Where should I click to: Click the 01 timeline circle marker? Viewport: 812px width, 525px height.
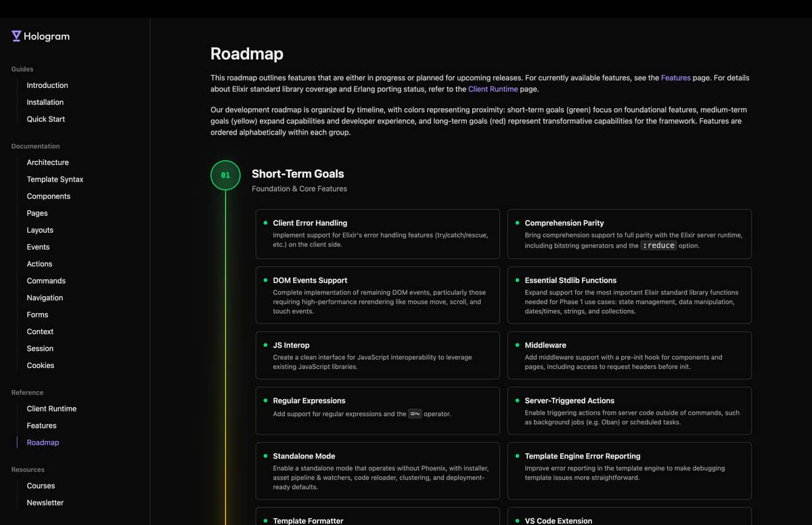[x=225, y=175]
